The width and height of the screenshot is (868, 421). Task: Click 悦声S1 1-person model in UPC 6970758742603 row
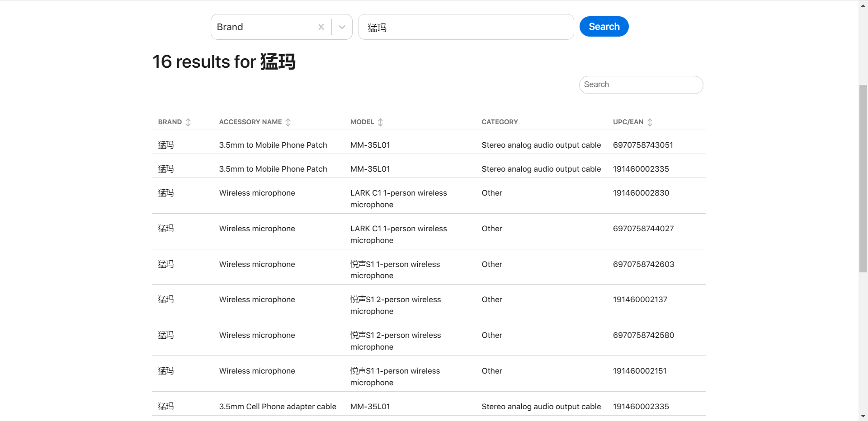coord(395,270)
